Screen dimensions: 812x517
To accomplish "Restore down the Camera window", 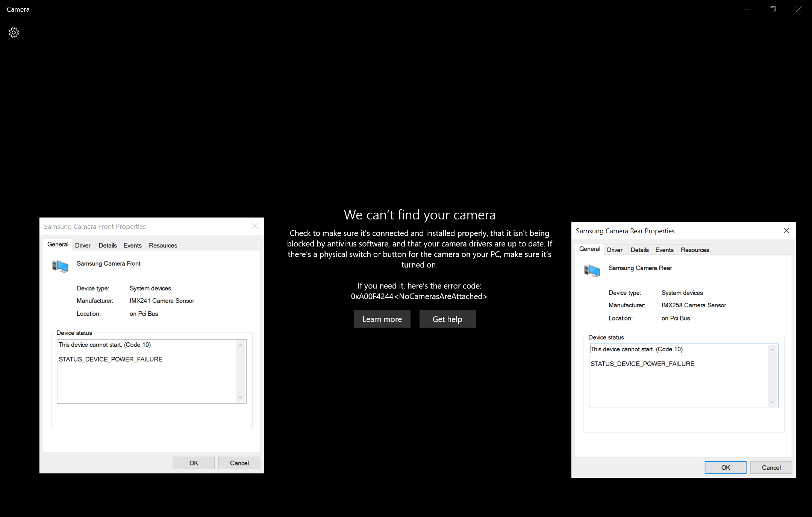I will 773,9.
